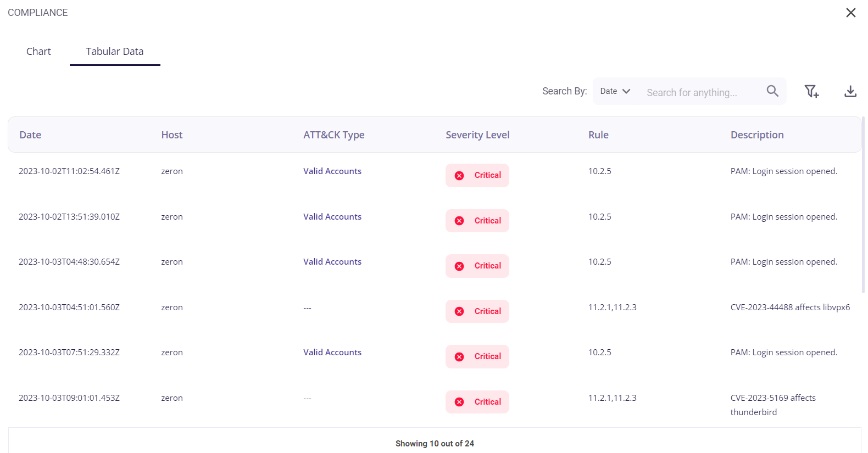Image resolution: width=868 pixels, height=453 pixels.
Task: Open Valid Accounts link in 04:48:30 row
Action: click(332, 261)
